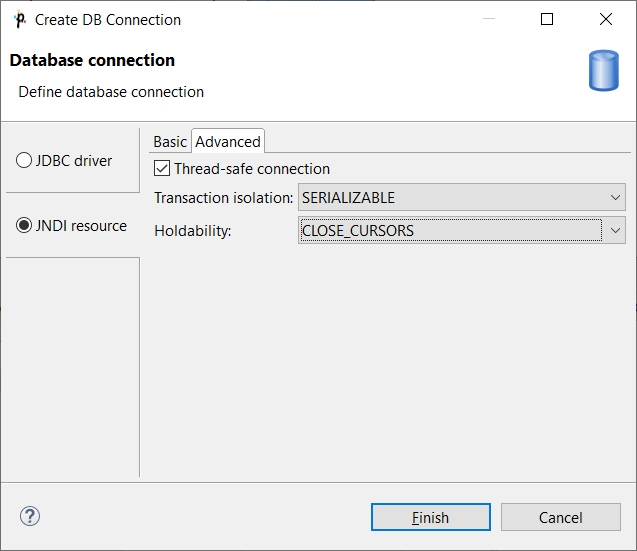Cancel the database connection dialog
This screenshot has width=637, height=551.
point(560,517)
